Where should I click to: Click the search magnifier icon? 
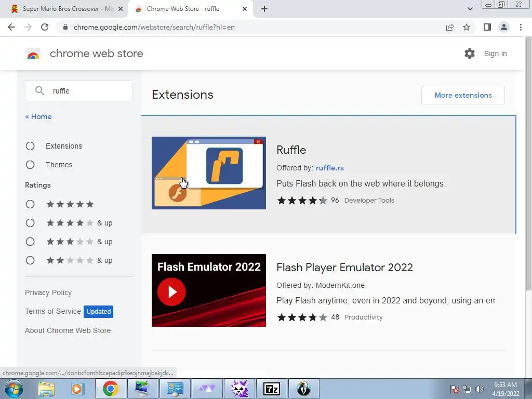tap(39, 90)
